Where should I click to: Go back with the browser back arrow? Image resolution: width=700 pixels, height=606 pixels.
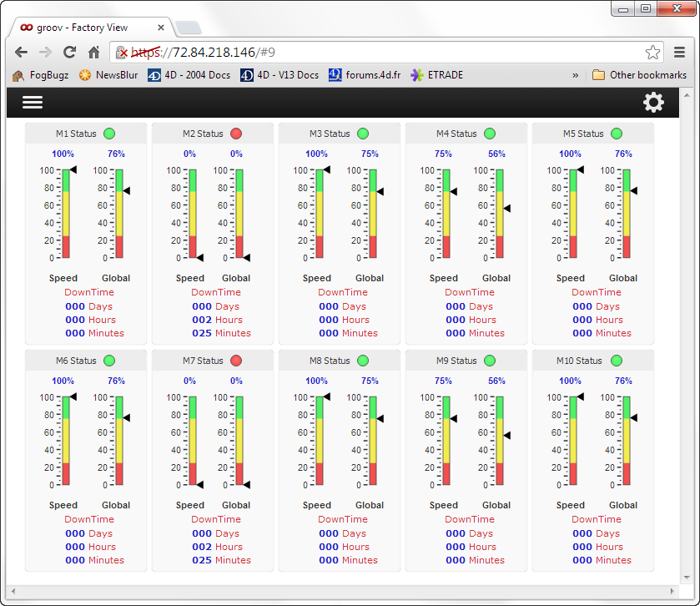(x=21, y=53)
